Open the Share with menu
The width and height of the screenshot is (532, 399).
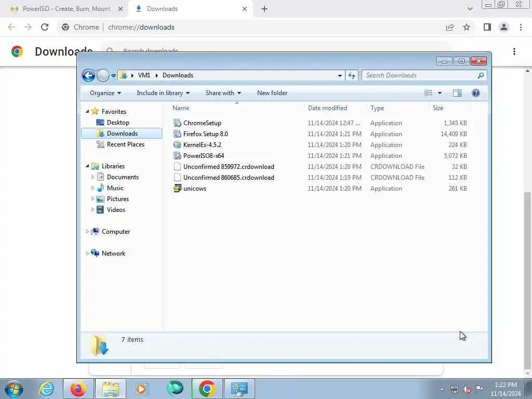(223, 93)
